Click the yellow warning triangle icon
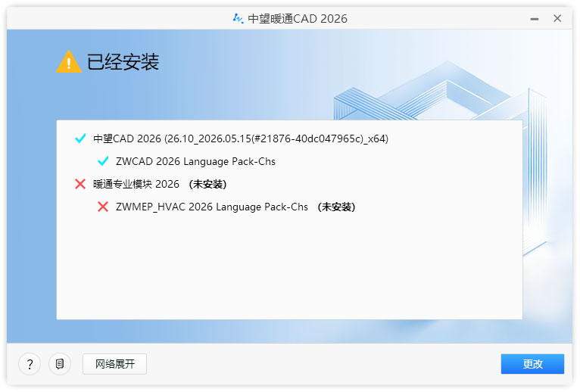Viewport: 580px width, 392px height. pyautogui.click(x=69, y=62)
